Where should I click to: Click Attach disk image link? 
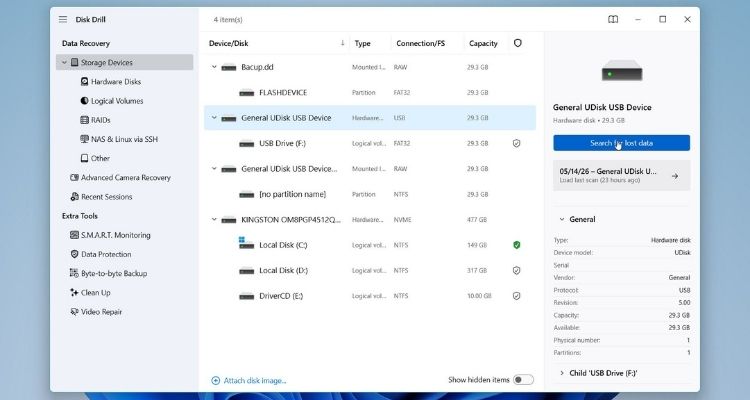255,380
